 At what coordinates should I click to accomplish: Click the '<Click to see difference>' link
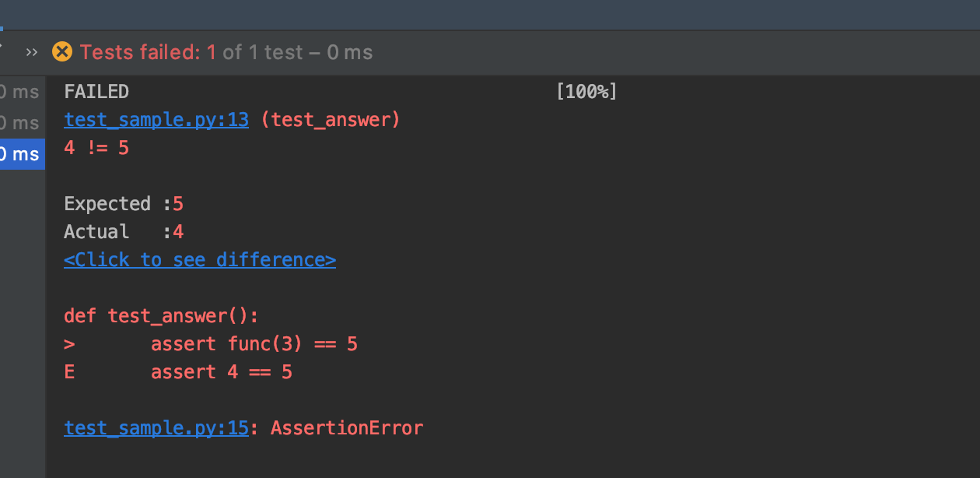200,259
